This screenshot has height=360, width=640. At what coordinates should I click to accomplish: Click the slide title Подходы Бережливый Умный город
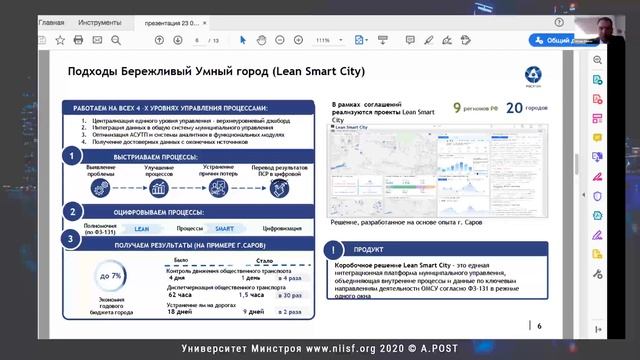pyautogui.click(x=216, y=71)
